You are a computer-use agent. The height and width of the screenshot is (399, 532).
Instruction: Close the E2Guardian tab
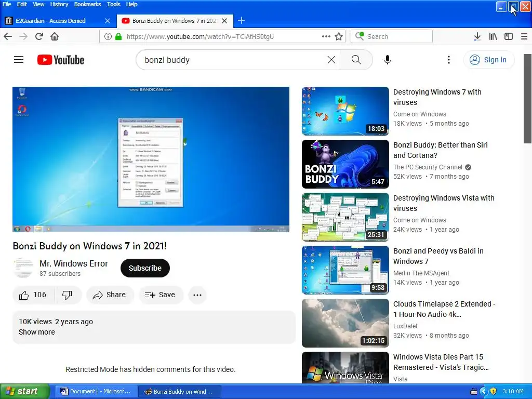pos(108,21)
